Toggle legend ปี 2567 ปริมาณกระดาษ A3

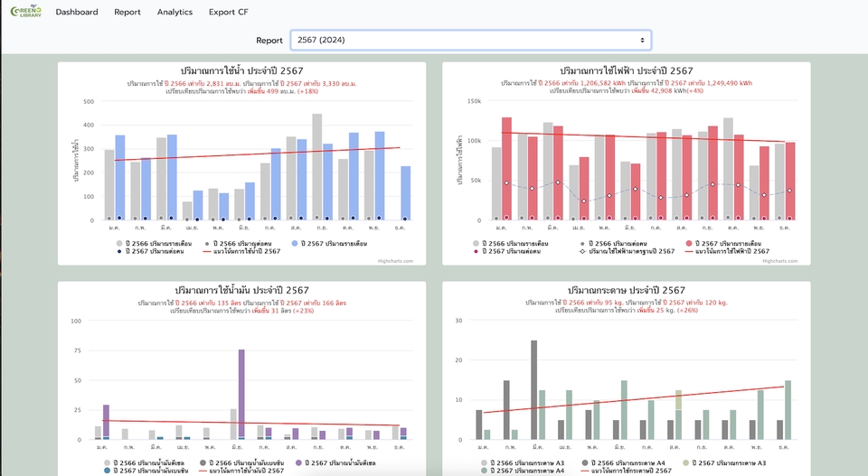tap(724, 462)
